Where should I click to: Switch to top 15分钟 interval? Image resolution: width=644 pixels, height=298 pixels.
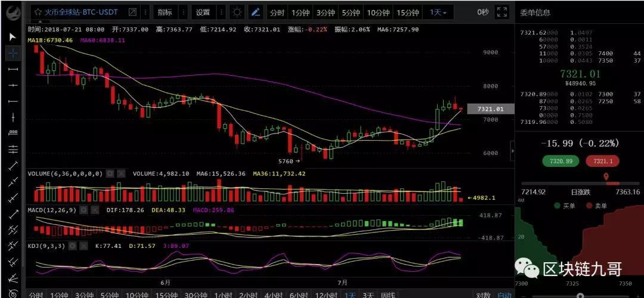tap(407, 13)
